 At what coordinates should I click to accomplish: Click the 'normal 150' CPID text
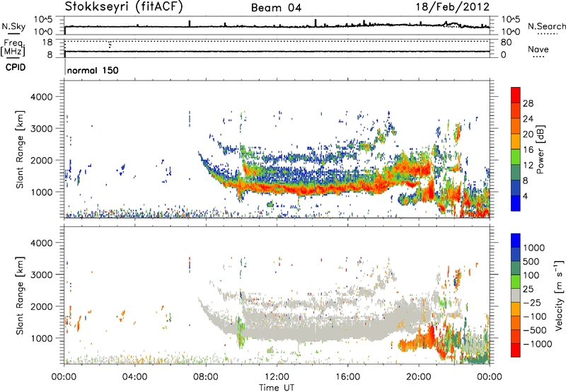pos(93,70)
